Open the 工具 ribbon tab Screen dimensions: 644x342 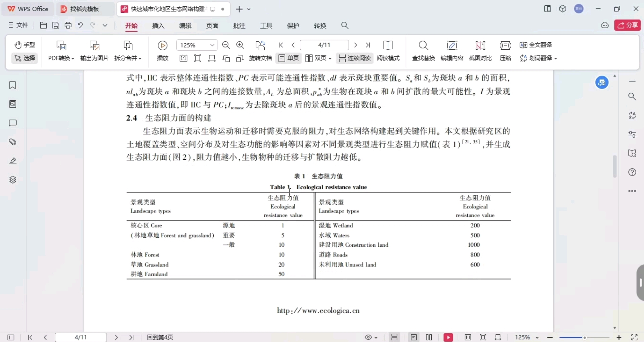click(x=266, y=26)
